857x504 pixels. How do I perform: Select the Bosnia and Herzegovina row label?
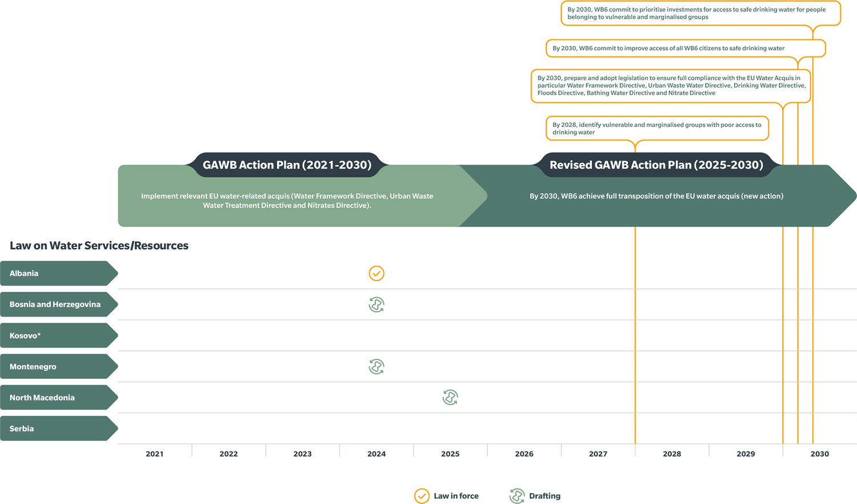[59, 305]
